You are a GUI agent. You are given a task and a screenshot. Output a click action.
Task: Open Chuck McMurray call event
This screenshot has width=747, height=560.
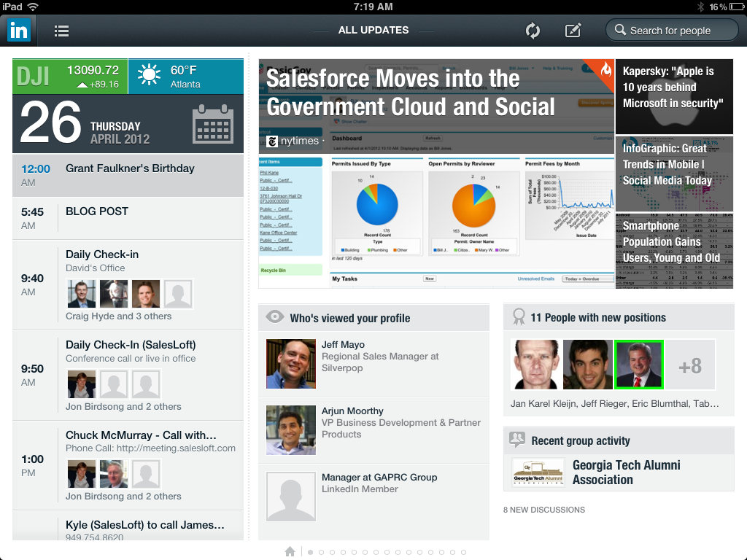[128, 466]
